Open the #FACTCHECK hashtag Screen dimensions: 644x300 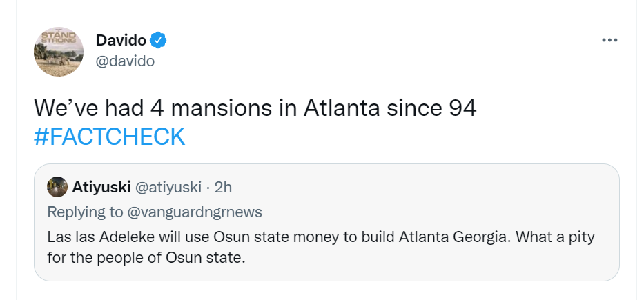[x=109, y=136]
